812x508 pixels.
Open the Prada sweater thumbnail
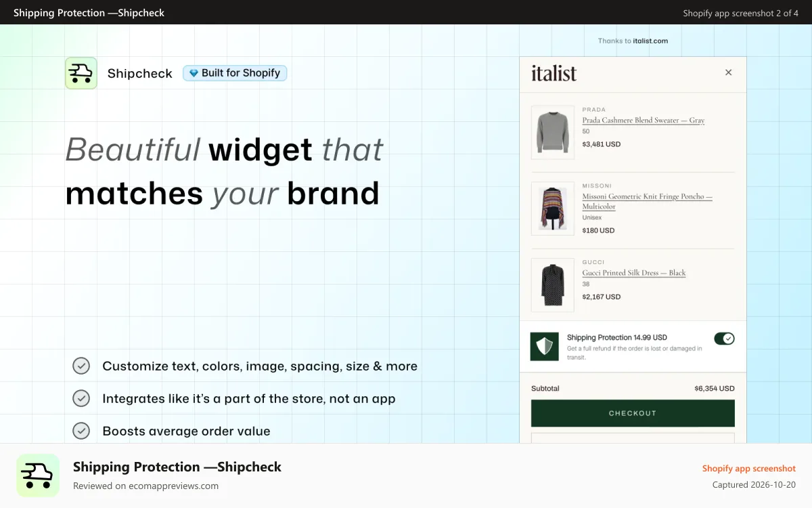tap(553, 132)
